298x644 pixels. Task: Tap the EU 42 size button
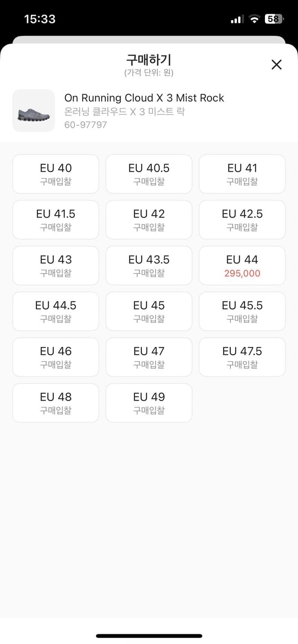click(149, 220)
